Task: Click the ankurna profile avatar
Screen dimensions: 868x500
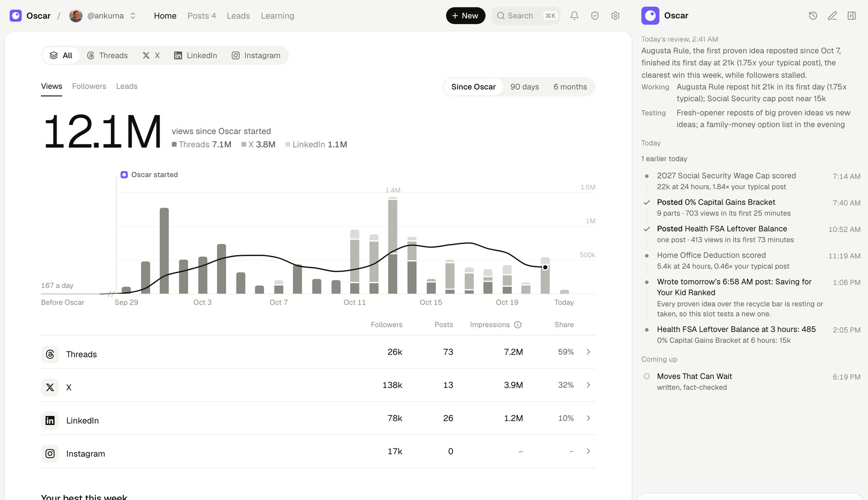Action: 76,16
